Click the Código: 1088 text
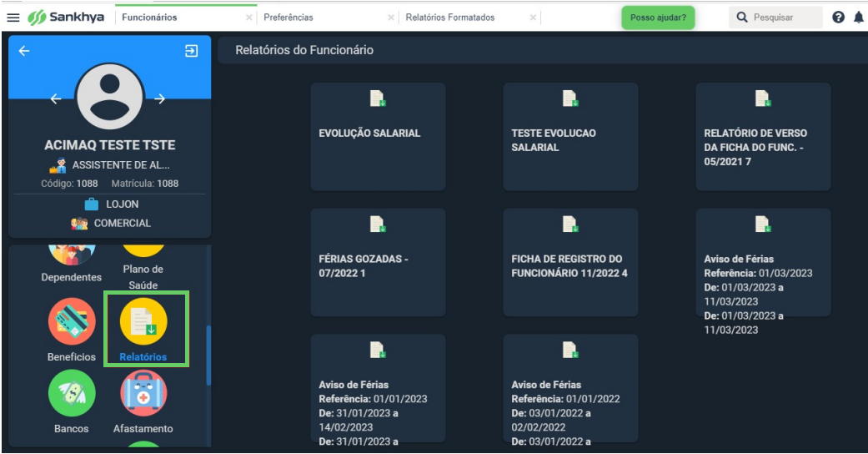The height and width of the screenshot is (454, 868). pos(69,184)
